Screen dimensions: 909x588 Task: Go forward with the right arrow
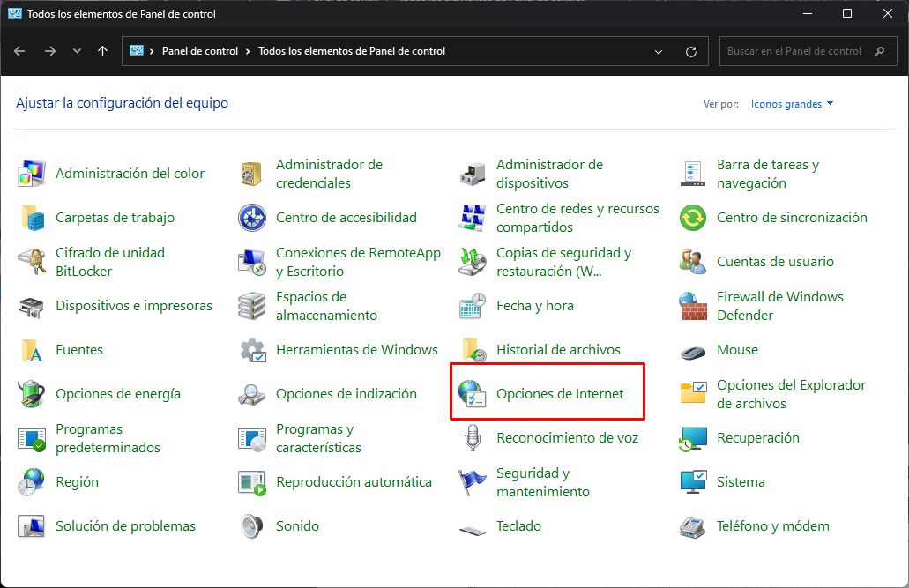pyautogui.click(x=50, y=51)
